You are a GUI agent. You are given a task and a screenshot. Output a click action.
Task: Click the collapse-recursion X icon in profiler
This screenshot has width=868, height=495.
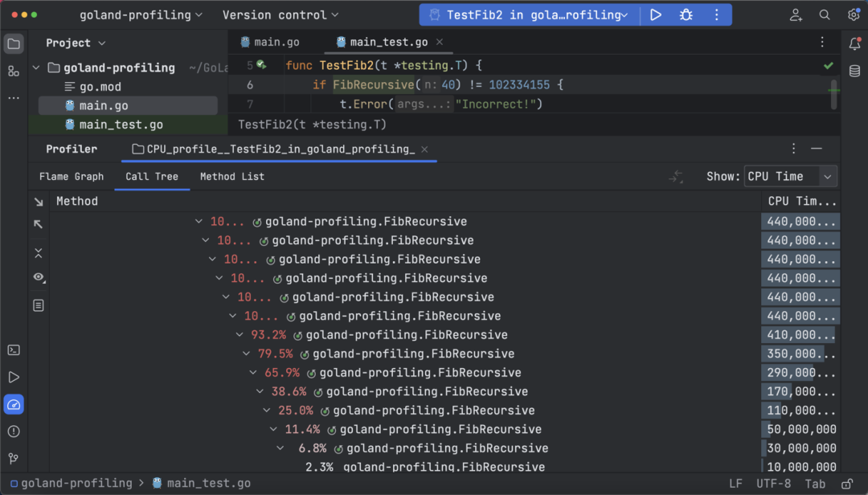(x=39, y=253)
